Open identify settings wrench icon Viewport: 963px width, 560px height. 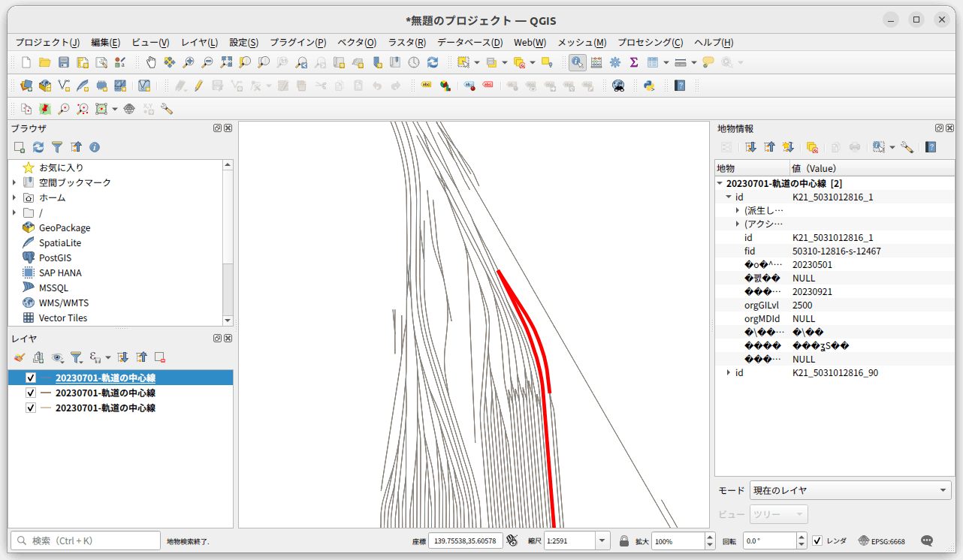point(907,147)
